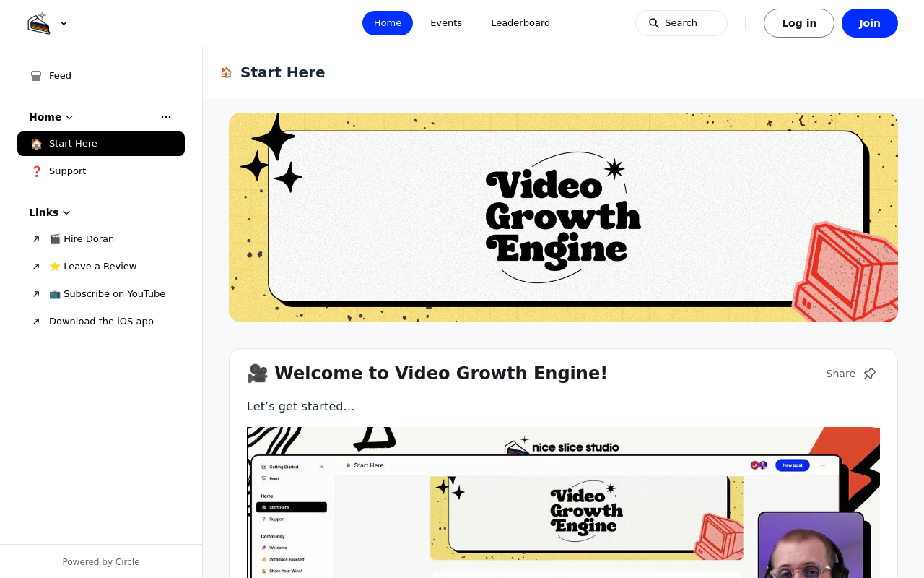Click the external arrow icon beside Download the iOS app
Image resolution: width=924 pixels, height=578 pixels.
click(x=36, y=322)
